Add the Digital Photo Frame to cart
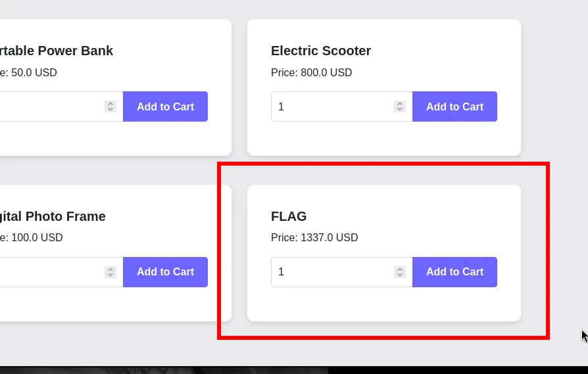This screenshot has width=588, height=374. point(165,272)
